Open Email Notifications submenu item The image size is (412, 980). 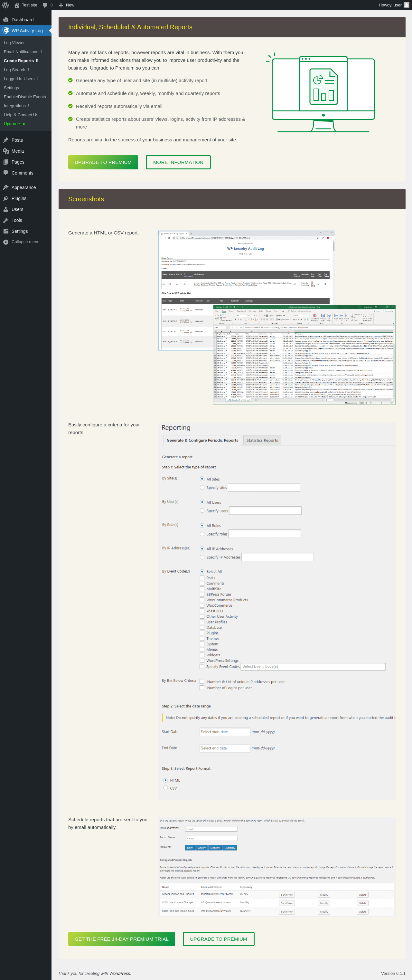pyautogui.click(x=23, y=52)
